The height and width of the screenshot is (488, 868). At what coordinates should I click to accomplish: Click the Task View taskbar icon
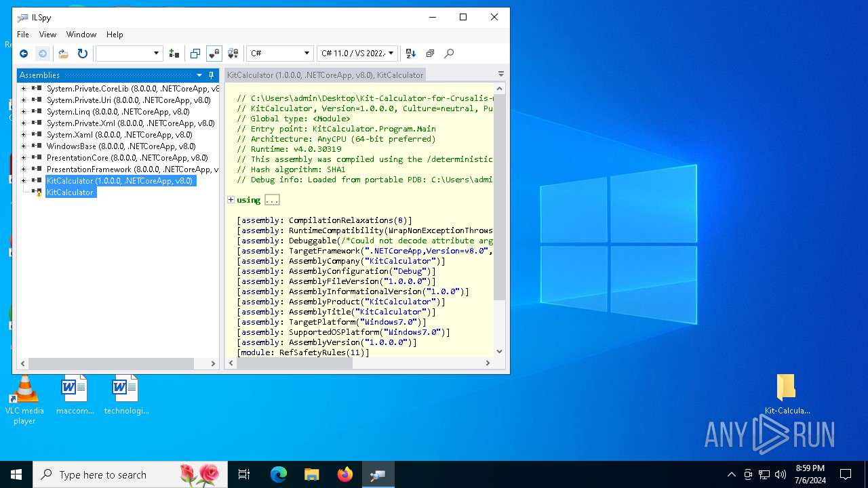click(244, 474)
